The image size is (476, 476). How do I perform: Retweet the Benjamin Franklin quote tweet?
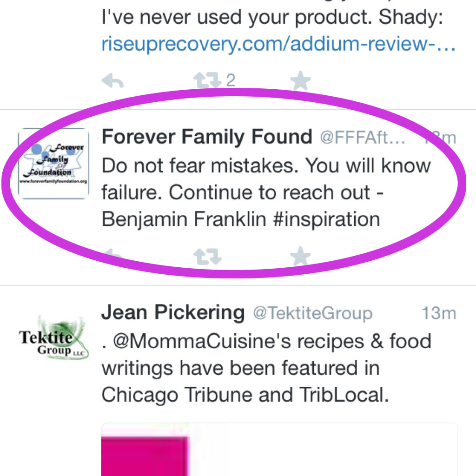click(x=207, y=257)
